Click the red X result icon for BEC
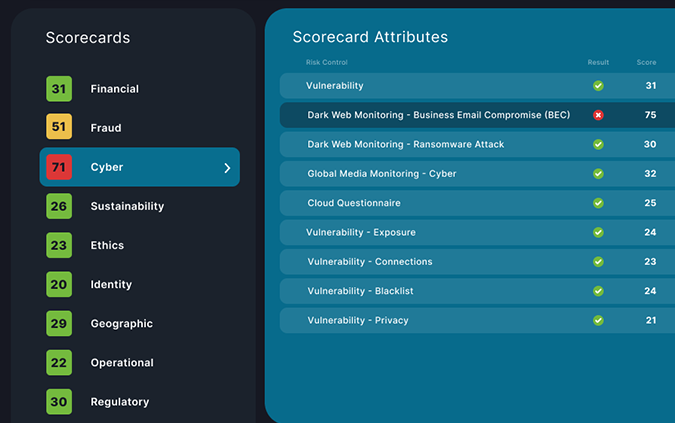The image size is (675, 423). (x=598, y=115)
